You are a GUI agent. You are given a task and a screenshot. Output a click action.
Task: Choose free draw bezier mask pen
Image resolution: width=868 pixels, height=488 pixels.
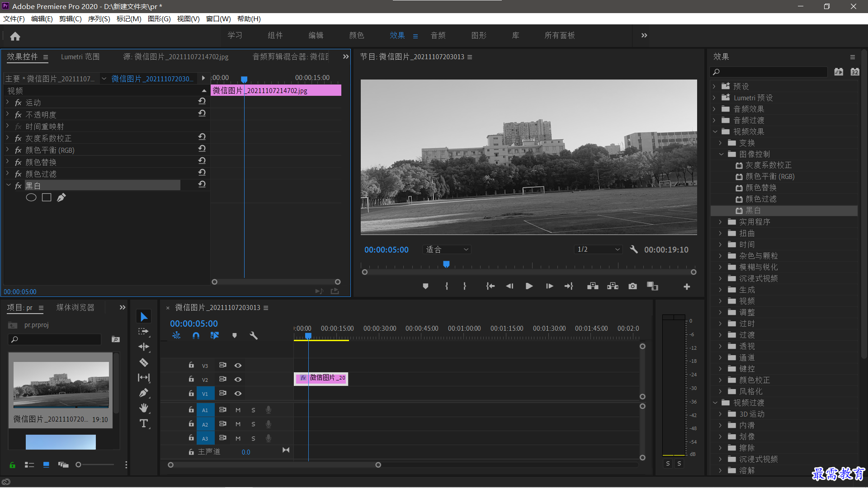coord(61,197)
